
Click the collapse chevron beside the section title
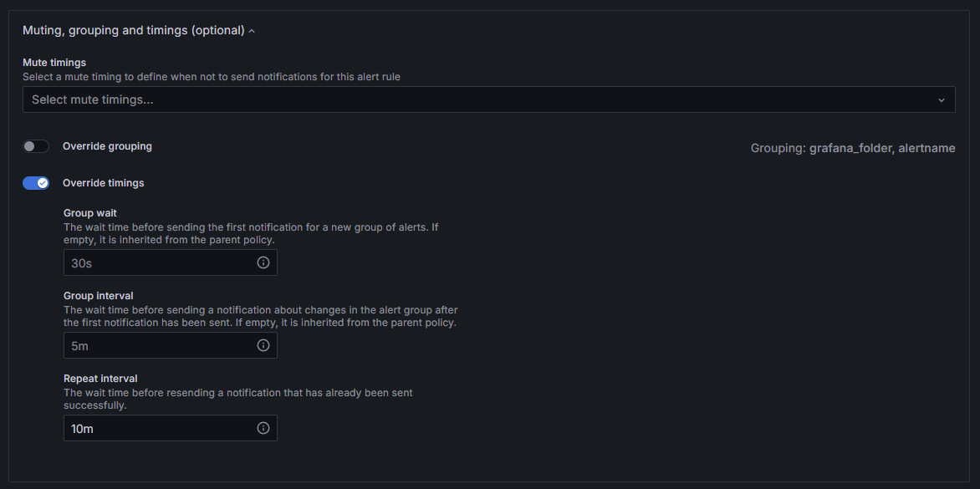[x=251, y=31]
